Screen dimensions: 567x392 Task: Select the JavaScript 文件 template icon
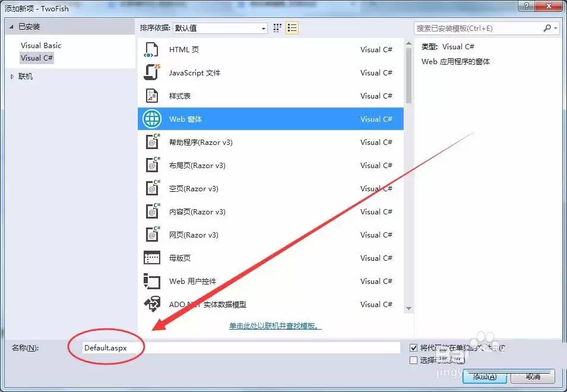(151, 72)
